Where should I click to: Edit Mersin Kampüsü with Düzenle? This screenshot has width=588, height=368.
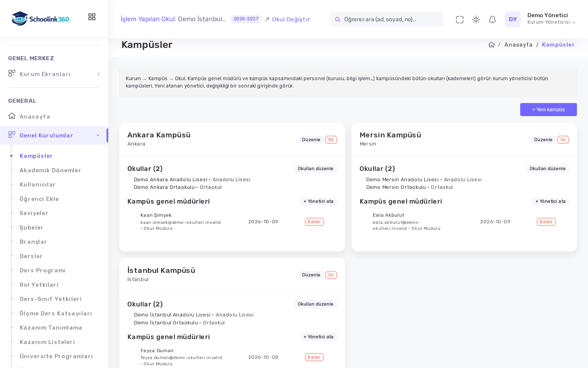coord(543,140)
